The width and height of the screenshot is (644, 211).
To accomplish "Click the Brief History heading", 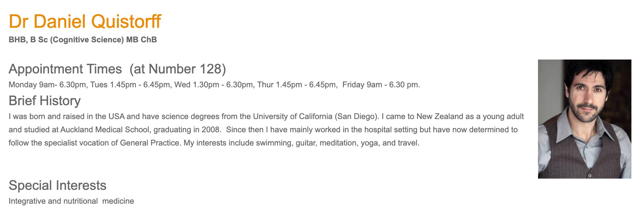I will pos(45,101).
